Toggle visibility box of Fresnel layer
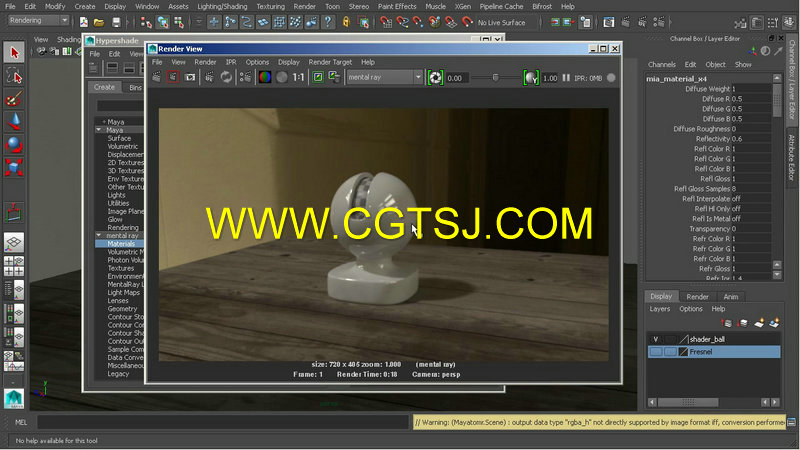 click(x=656, y=352)
